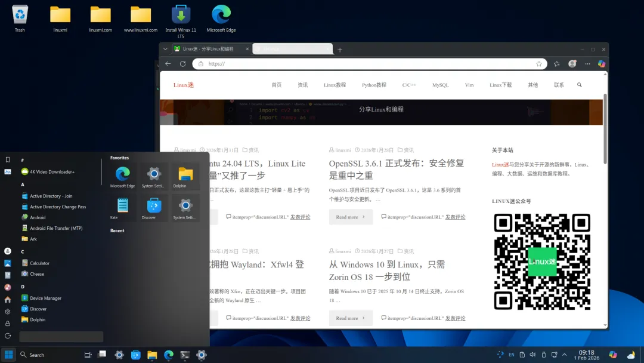Expand the Edge tab search dropdown
This screenshot has height=363, width=644.
click(x=165, y=49)
